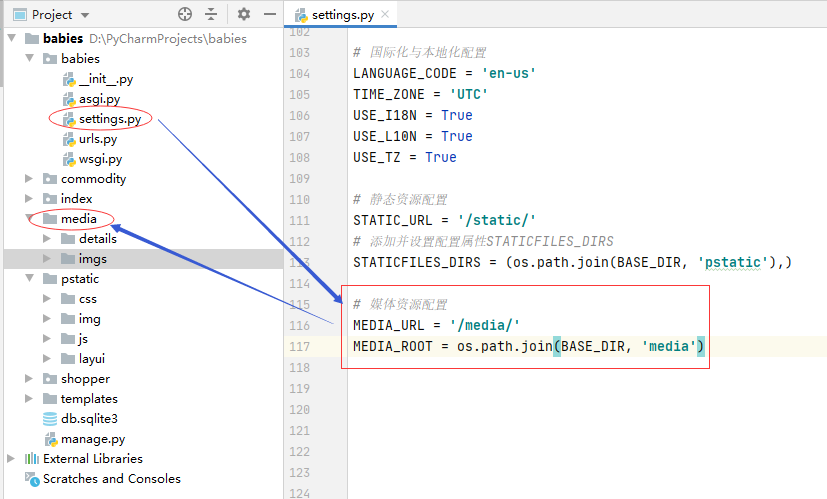Expand the templates folder
This screenshot has height=499, width=827.
(x=29, y=399)
